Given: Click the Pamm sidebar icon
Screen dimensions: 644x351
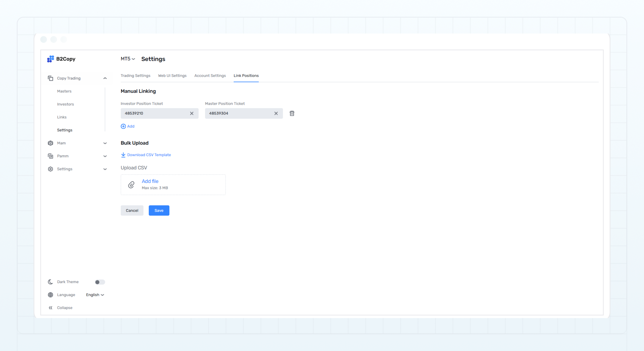Looking at the screenshot, I should 51,156.
